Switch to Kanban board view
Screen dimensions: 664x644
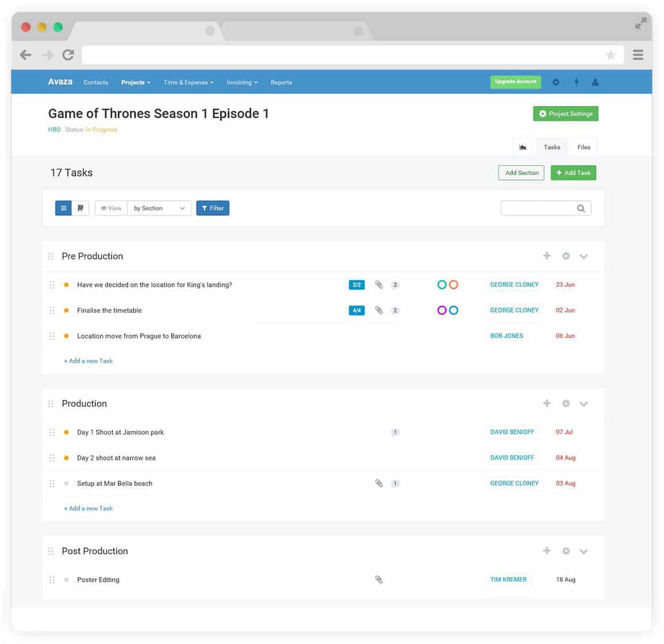[80, 208]
